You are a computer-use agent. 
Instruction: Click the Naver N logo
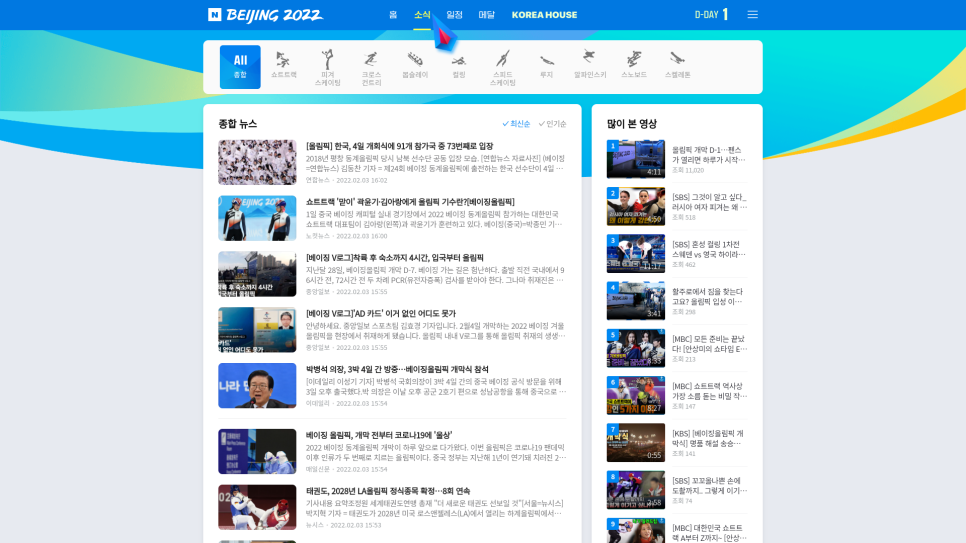[214, 15]
